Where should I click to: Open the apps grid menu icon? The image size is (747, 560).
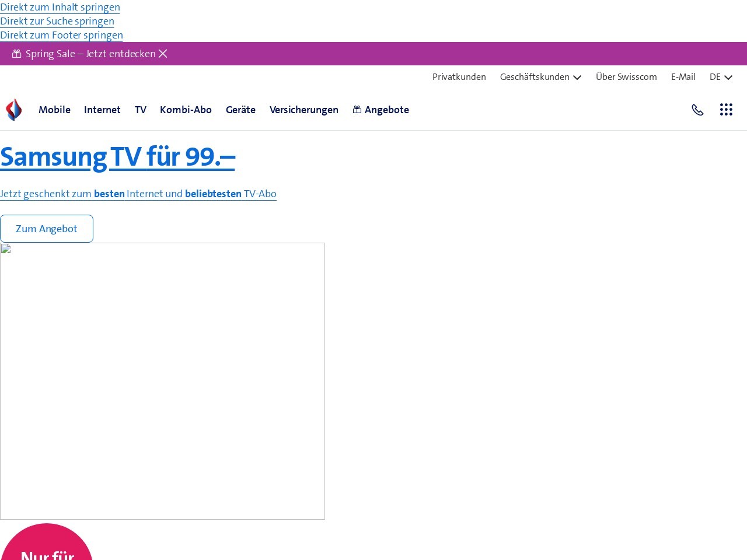(x=726, y=110)
